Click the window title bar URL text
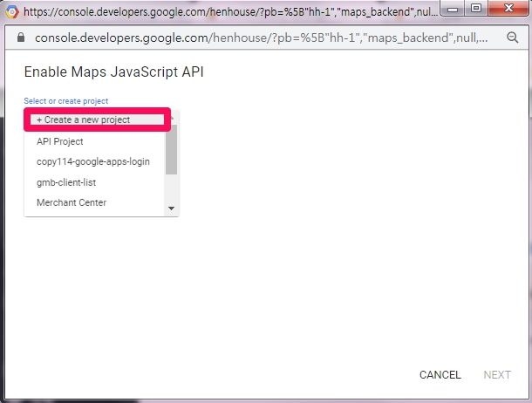532x403 pixels. pos(231,12)
